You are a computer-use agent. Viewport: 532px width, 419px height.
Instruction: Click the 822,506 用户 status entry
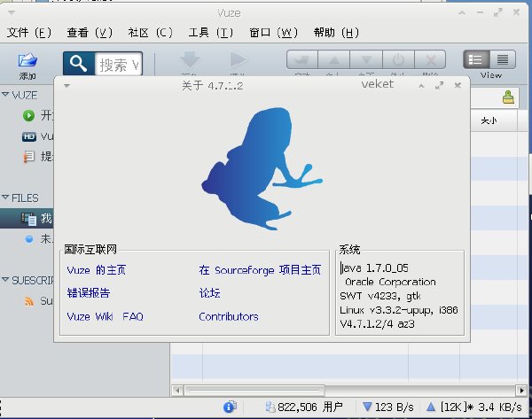304,407
